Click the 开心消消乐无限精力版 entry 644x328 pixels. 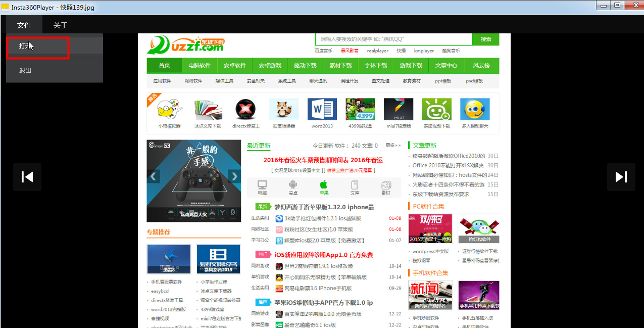[325, 277]
